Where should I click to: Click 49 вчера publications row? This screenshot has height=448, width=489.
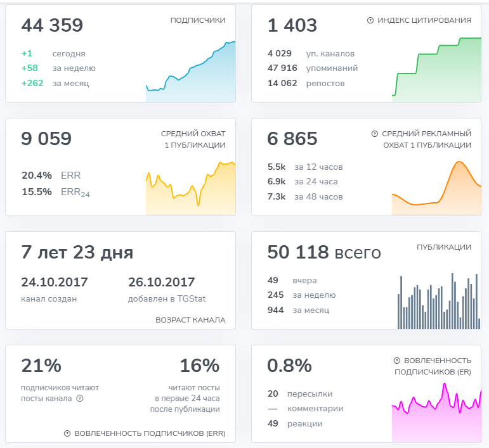coord(292,280)
